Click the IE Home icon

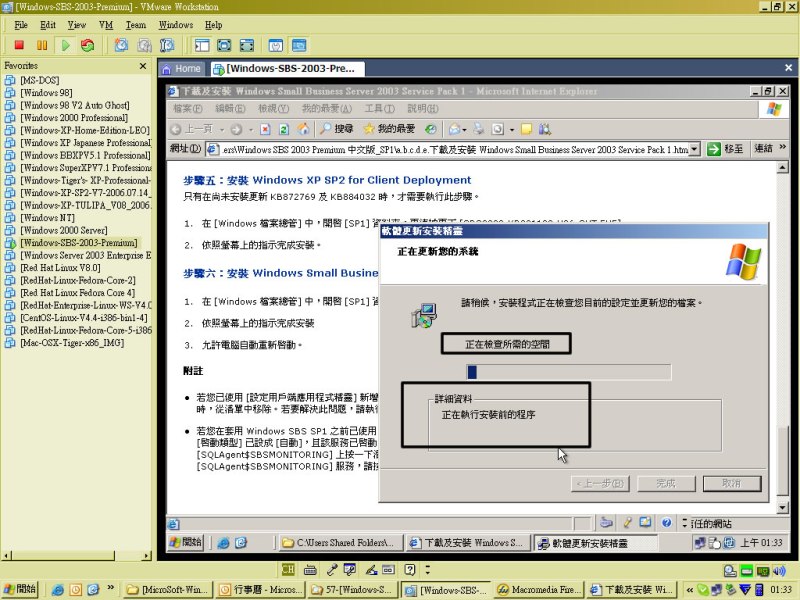[303, 130]
